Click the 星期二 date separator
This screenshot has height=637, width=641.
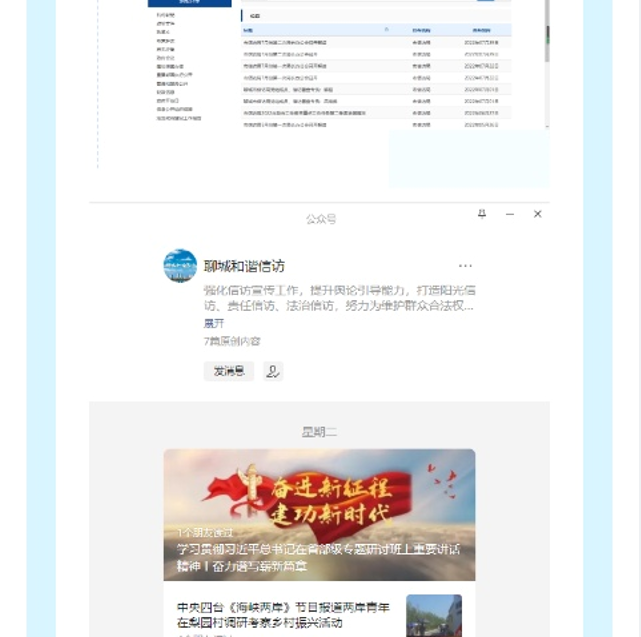point(319,432)
